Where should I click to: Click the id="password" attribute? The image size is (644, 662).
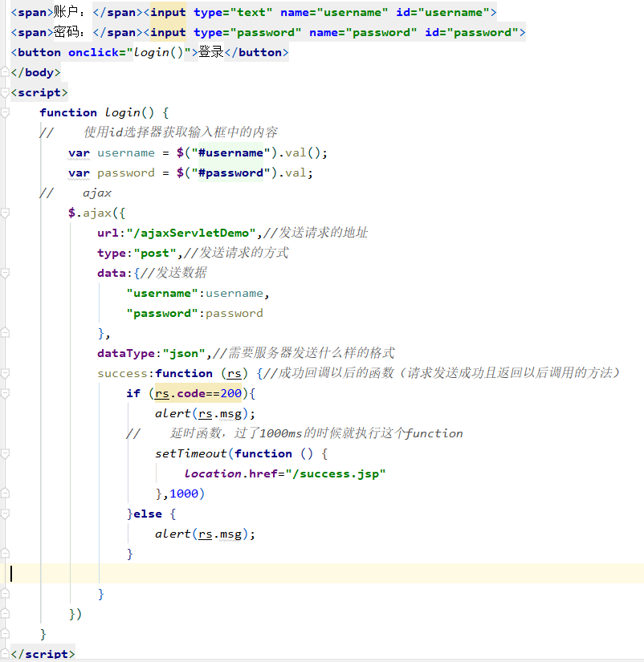click(x=471, y=33)
